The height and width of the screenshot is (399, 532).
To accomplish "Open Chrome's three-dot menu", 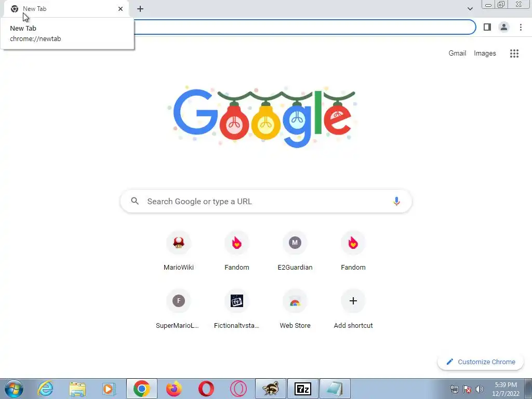I will (x=521, y=27).
